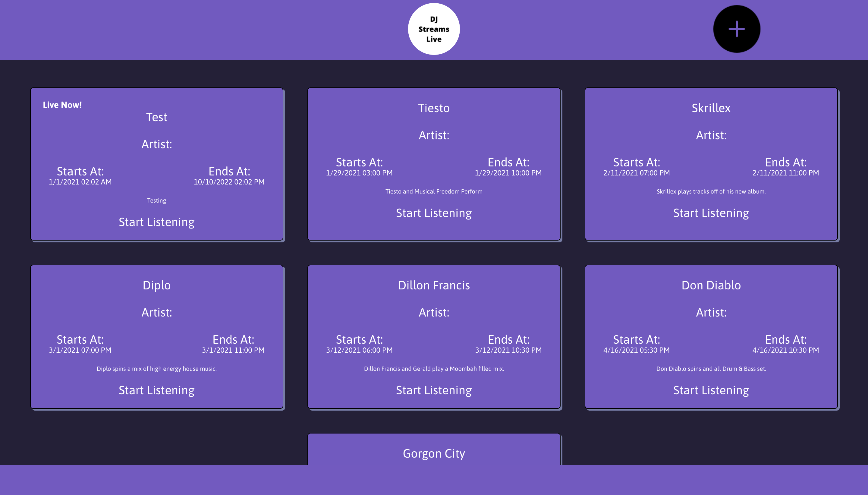Click Starts At: label on Skrillex card
This screenshot has width=868, height=495.
click(x=637, y=162)
